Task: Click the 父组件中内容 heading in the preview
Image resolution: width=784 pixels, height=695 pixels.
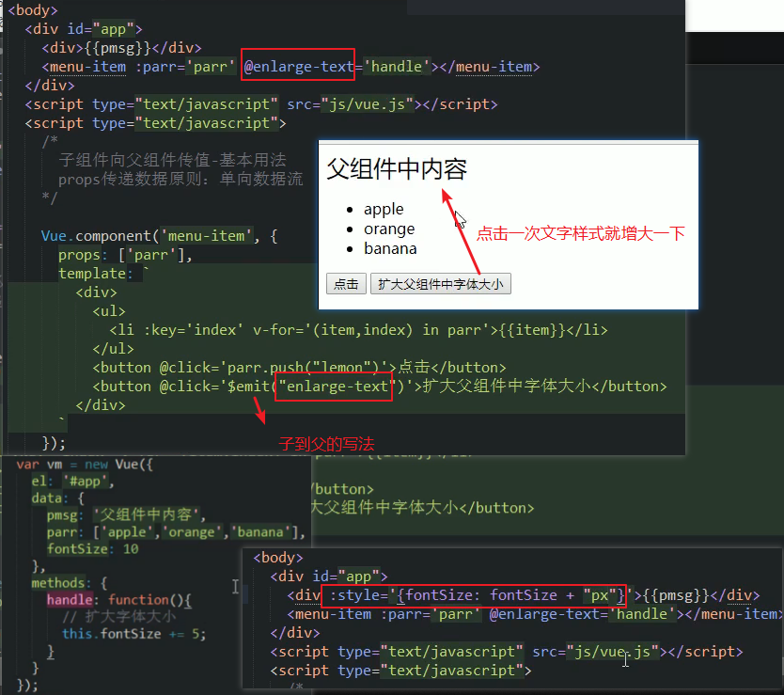Action: [397, 168]
